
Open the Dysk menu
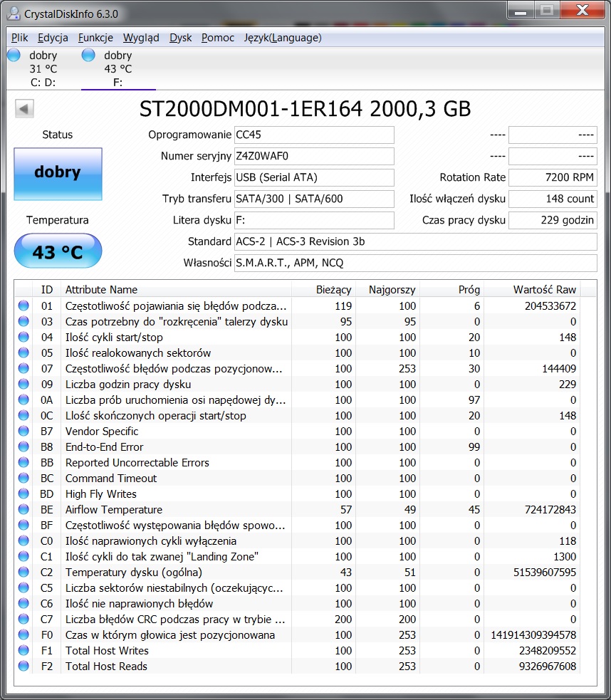[x=180, y=38]
